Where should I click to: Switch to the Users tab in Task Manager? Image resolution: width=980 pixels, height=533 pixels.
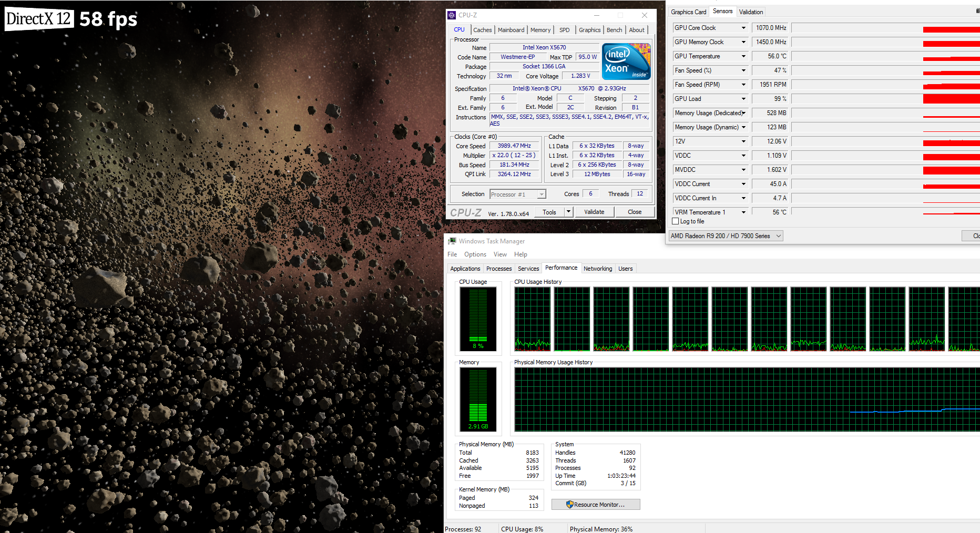point(626,269)
